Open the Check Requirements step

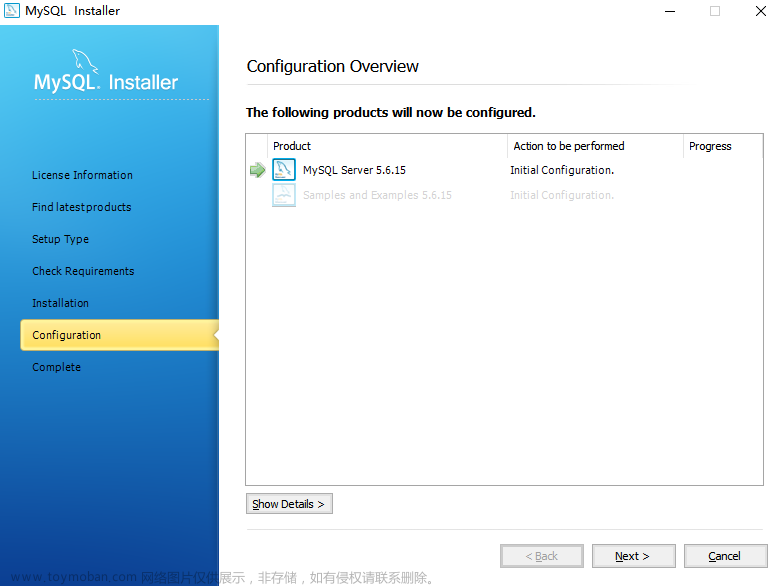pos(83,271)
